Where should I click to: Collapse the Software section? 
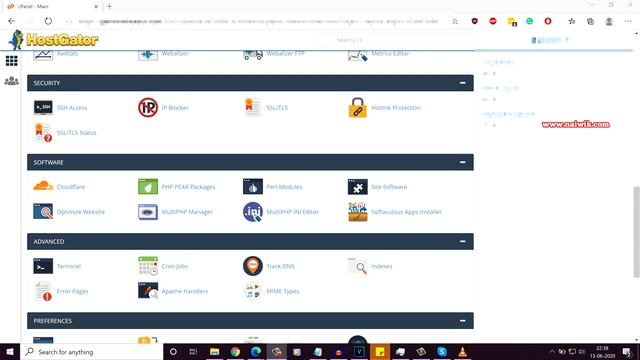click(x=462, y=162)
